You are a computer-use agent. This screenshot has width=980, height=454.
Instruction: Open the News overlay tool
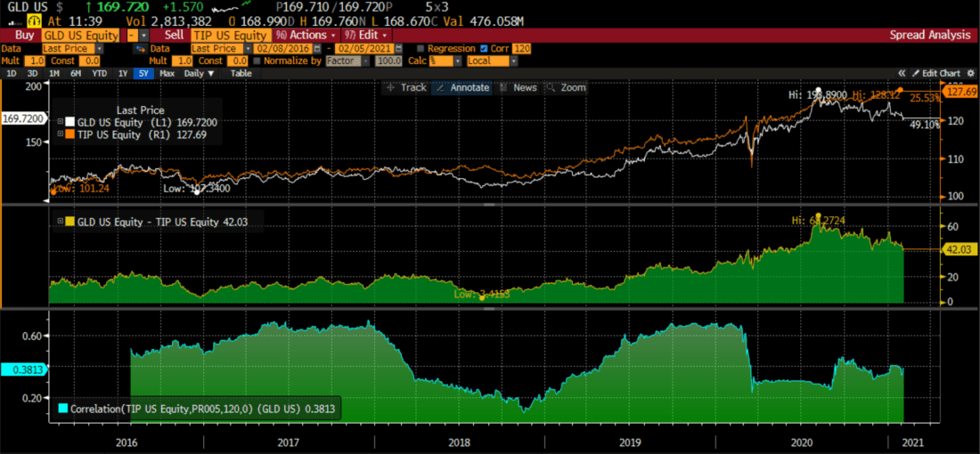[x=519, y=87]
